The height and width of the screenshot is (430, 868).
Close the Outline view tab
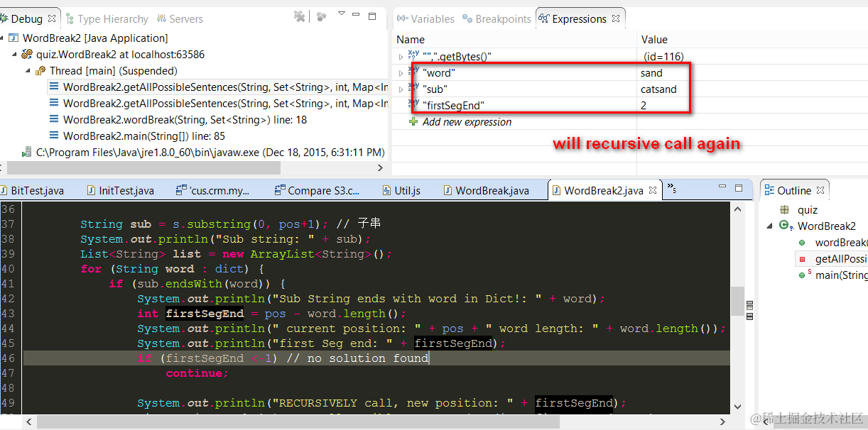click(x=820, y=191)
